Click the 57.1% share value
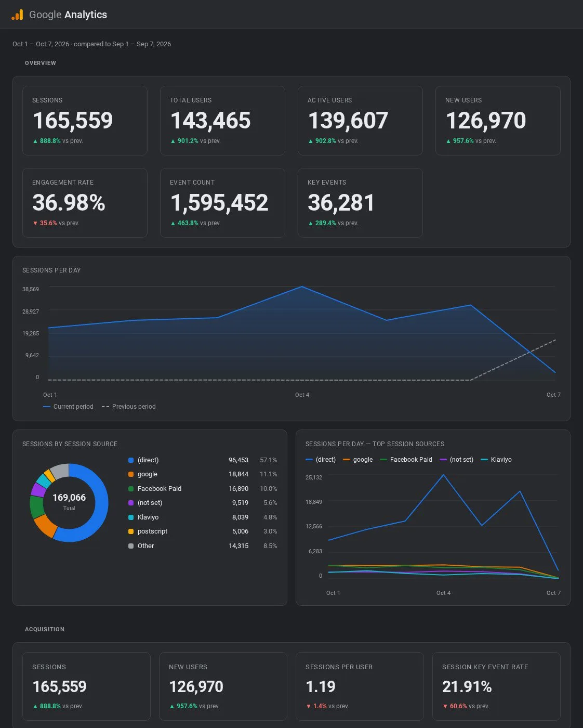The image size is (583, 728). (x=269, y=460)
